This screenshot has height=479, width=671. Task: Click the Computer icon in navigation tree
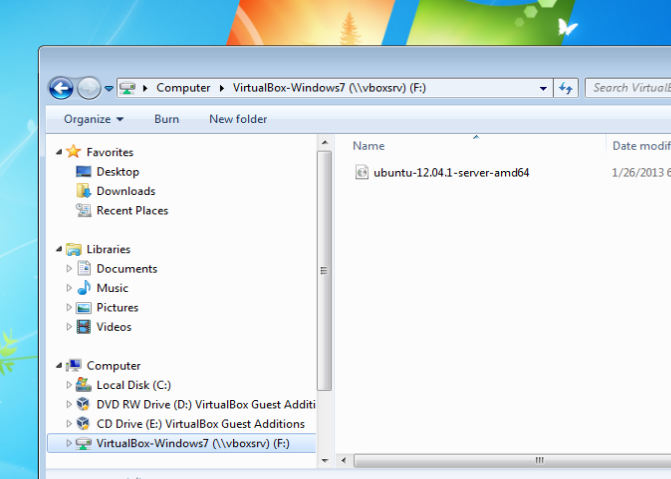pos(74,365)
